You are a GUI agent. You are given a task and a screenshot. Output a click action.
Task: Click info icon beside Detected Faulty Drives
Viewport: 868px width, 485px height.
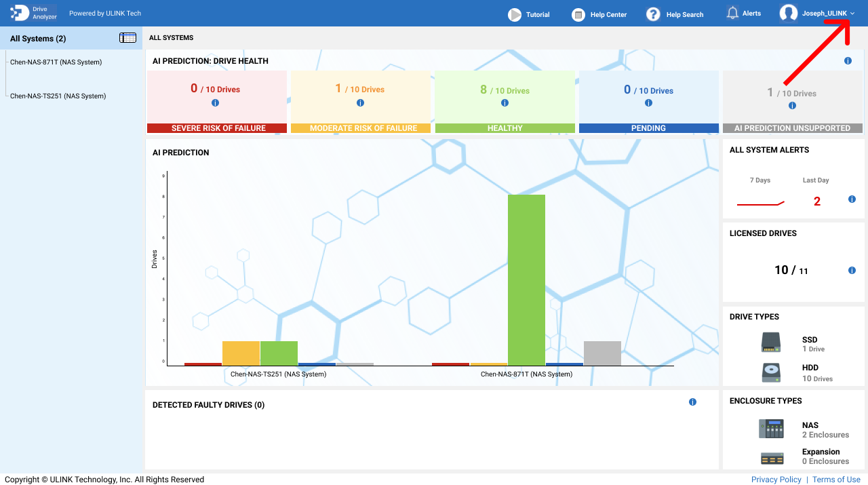(x=692, y=402)
